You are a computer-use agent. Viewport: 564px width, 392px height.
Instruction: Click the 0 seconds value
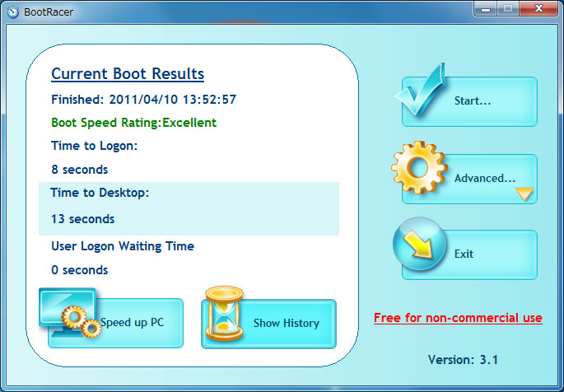point(80,270)
